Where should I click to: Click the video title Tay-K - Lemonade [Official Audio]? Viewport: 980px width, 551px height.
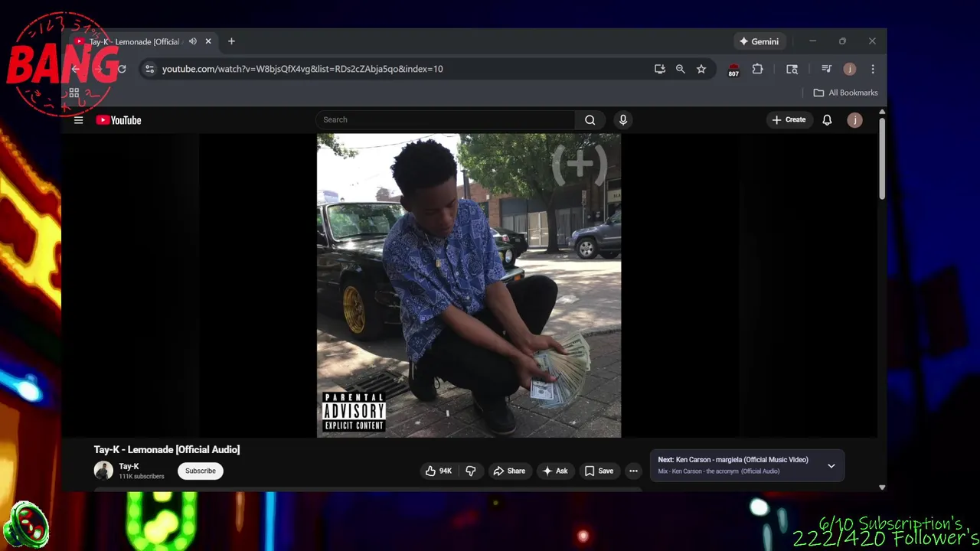167,449
